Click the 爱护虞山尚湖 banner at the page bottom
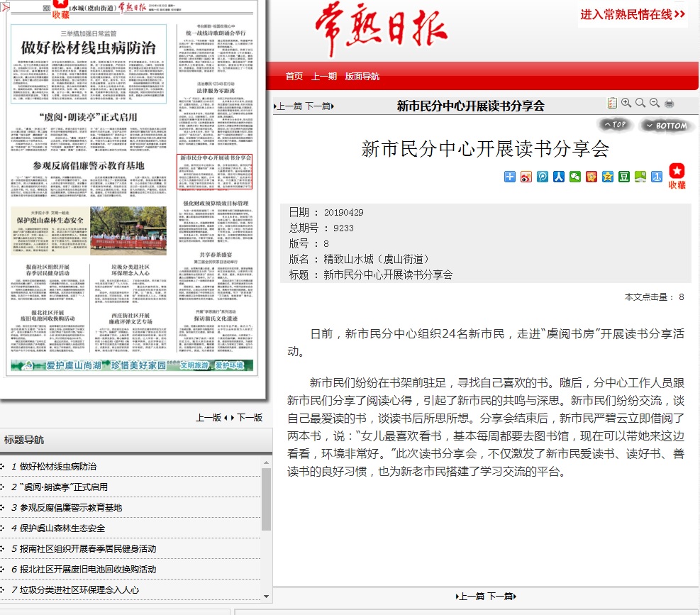Image resolution: width=700 pixels, height=615 pixels. tap(132, 365)
